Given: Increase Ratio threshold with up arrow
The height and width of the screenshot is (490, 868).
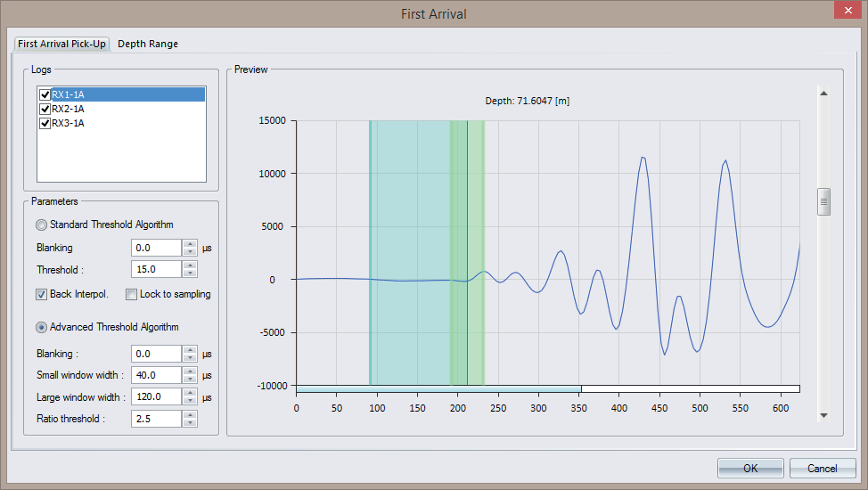Looking at the screenshot, I should point(190,414).
